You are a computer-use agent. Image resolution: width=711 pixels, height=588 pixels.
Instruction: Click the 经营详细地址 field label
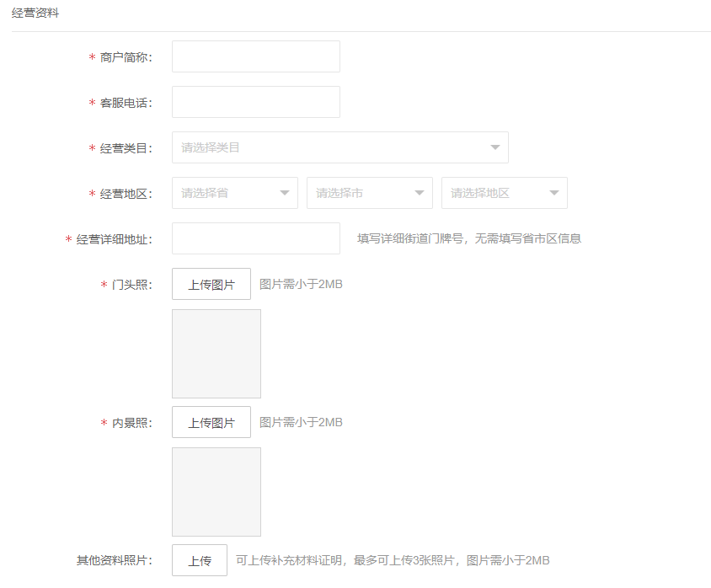tap(114, 239)
